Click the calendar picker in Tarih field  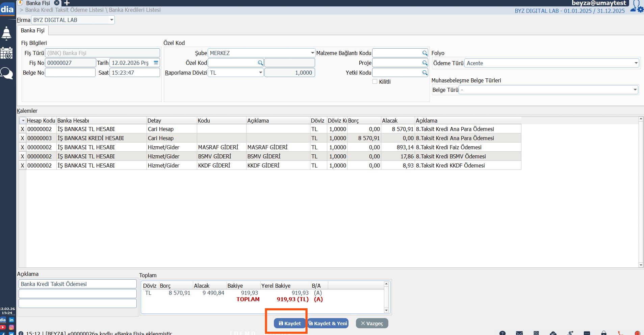[x=156, y=63]
